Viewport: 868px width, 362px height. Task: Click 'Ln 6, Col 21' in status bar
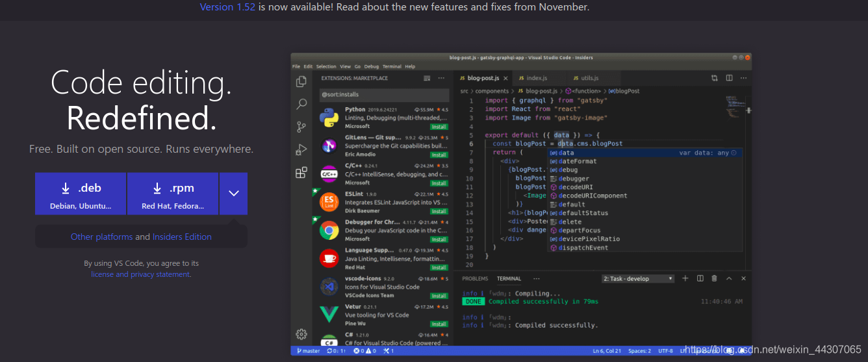pyautogui.click(x=606, y=351)
